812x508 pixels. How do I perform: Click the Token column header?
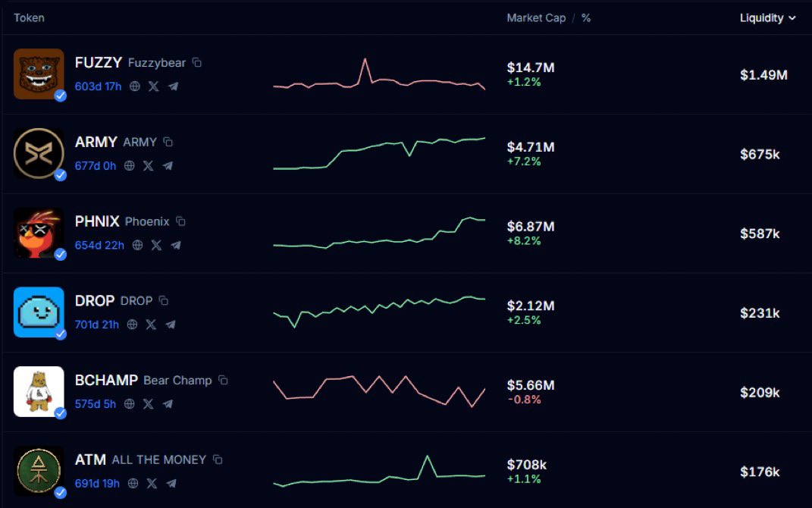pos(29,18)
